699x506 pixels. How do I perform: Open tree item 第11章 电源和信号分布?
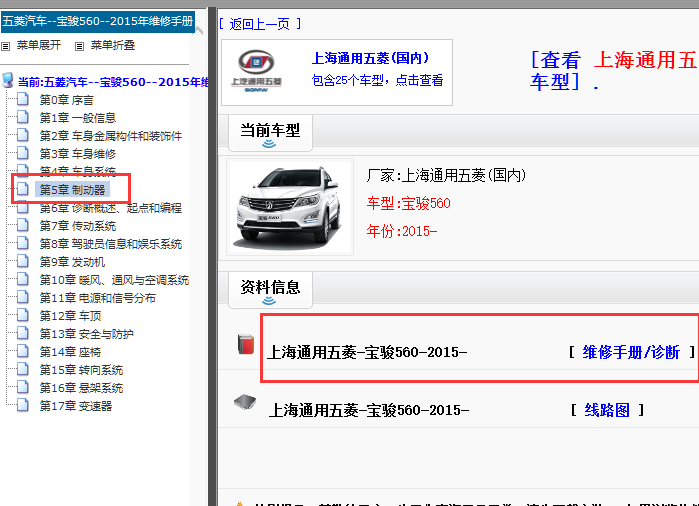pos(98,298)
